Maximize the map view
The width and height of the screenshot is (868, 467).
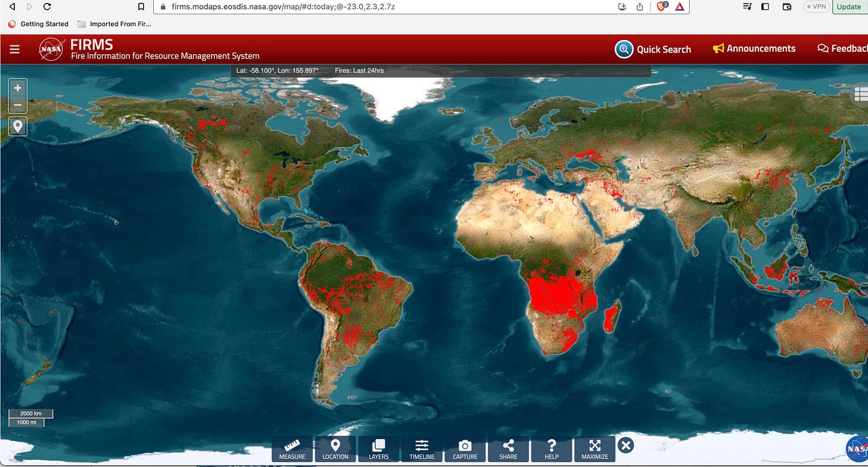(x=594, y=449)
